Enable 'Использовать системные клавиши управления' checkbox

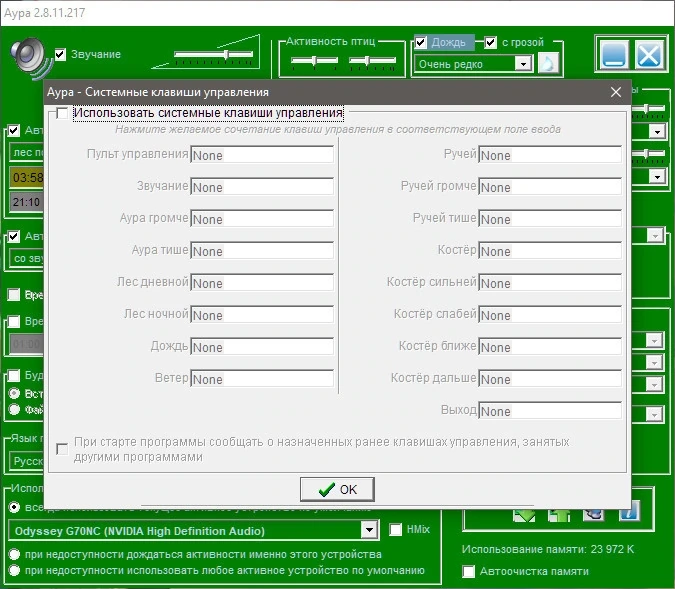click(x=62, y=114)
